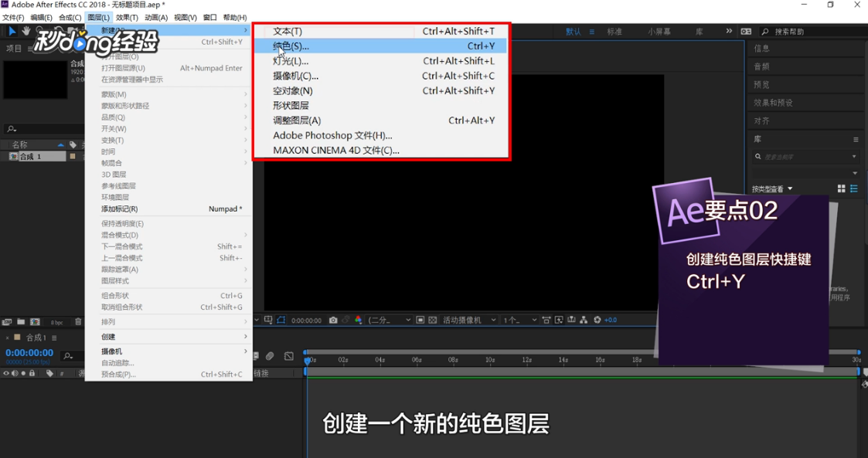Click the new composition icon in Project panel
The height and width of the screenshot is (458, 868).
(35, 321)
